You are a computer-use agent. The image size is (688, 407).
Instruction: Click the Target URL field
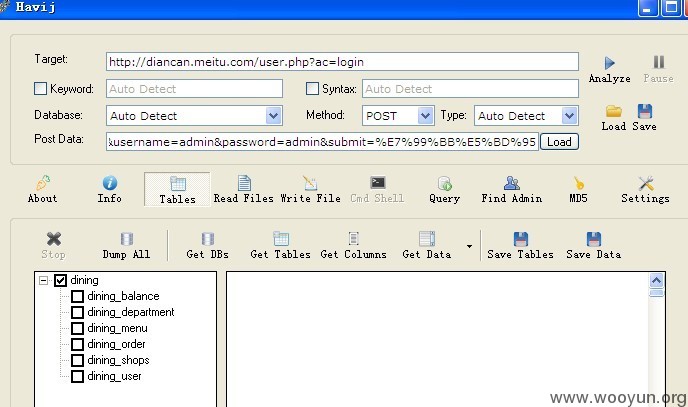pyautogui.click(x=342, y=62)
